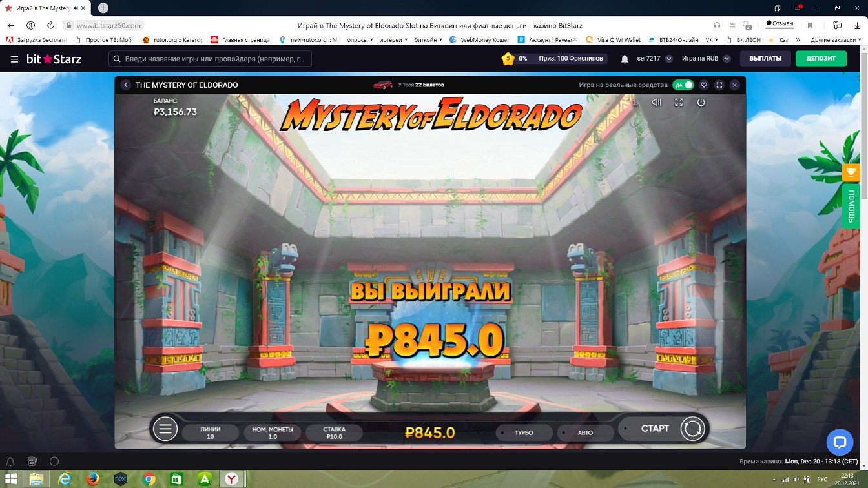Add the game to favorites with the heart

(x=704, y=85)
